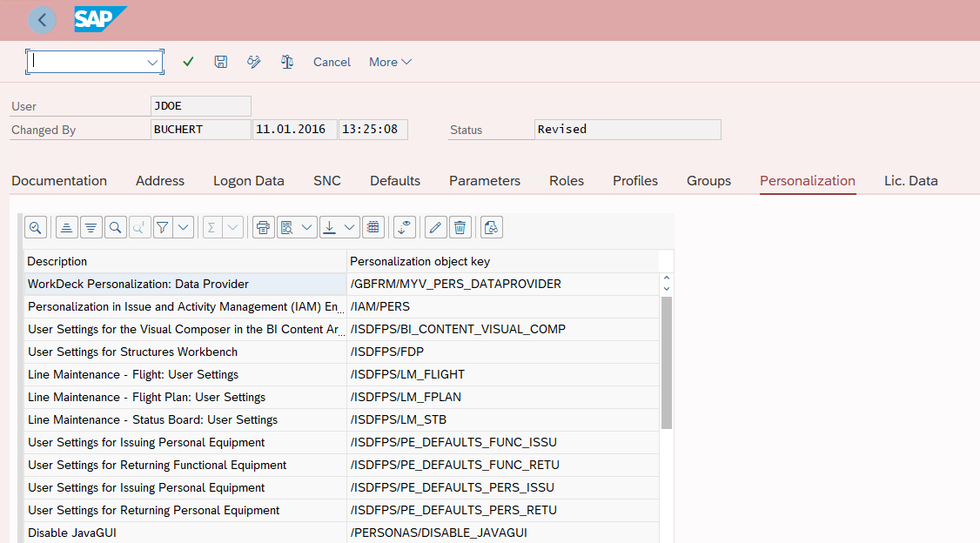Click /ISDFPS/LM_FPLAN cell
This screenshot has width=980, height=543.
502,398
